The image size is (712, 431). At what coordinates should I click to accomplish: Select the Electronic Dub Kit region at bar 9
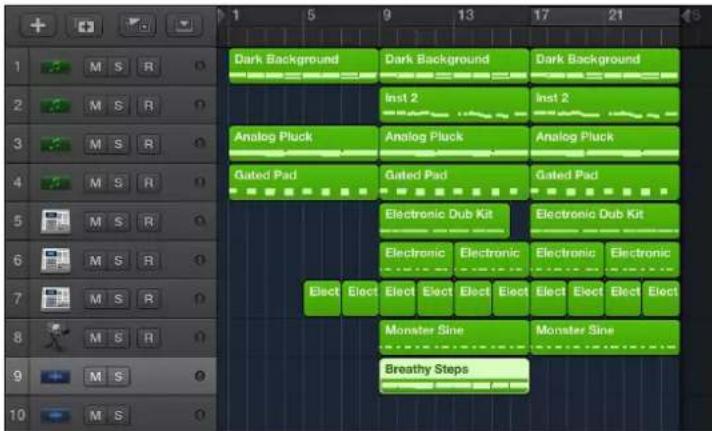point(445,221)
